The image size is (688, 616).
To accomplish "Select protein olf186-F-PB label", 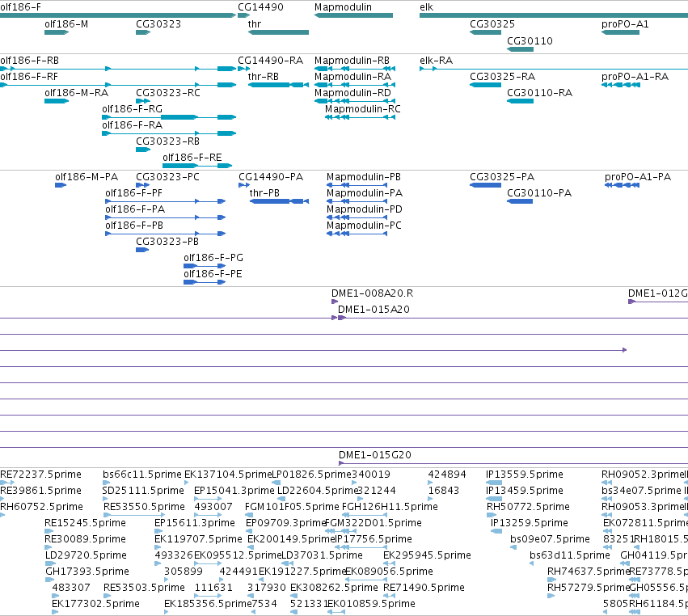I will (x=134, y=226).
